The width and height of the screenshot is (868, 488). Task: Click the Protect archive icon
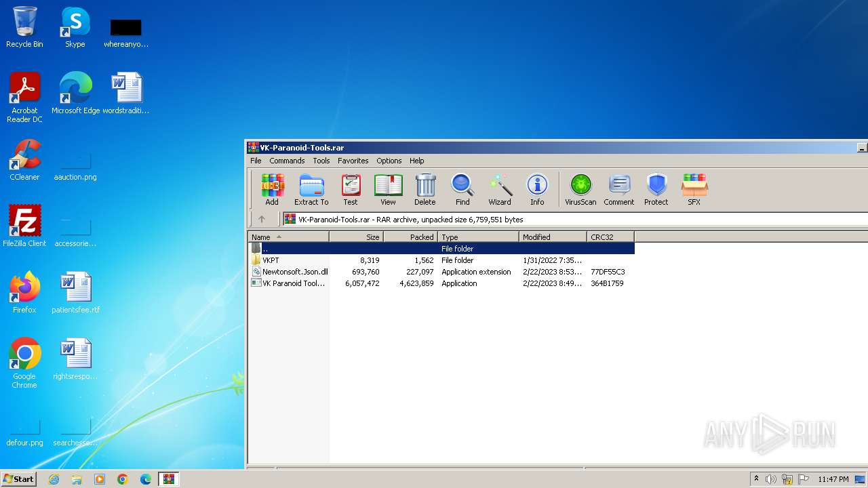(x=656, y=189)
